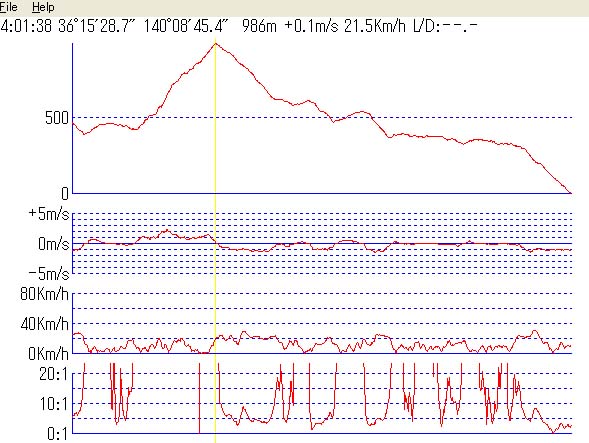Click the altitude peak on the chart
Screen dimensions: 589x443
pos(215,44)
